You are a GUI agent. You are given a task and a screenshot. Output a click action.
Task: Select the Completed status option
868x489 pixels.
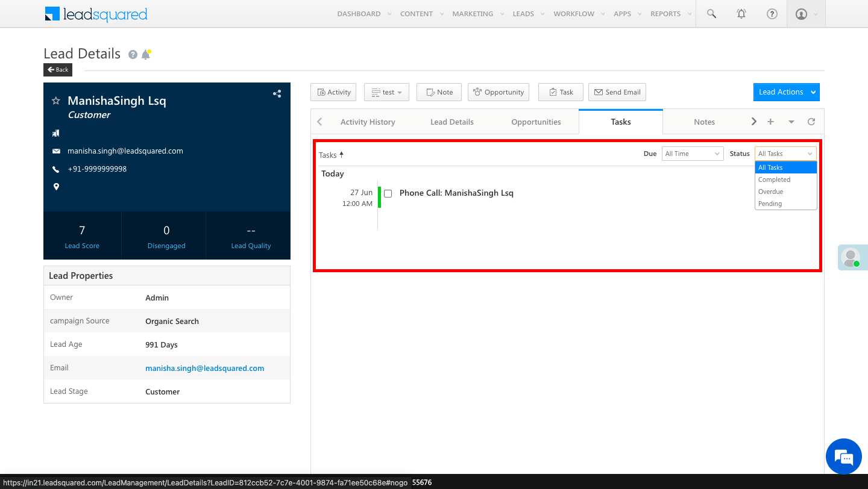point(785,179)
